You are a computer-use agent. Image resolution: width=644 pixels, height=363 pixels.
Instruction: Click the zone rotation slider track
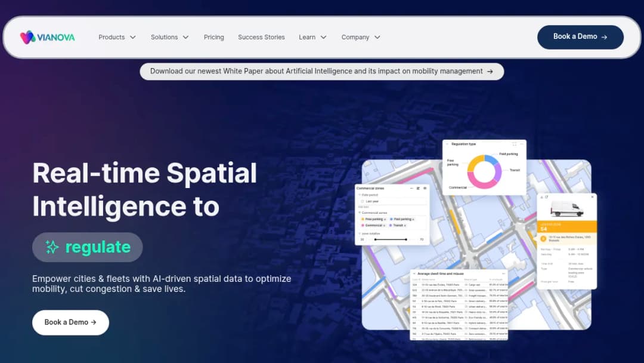tap(391, 239)
